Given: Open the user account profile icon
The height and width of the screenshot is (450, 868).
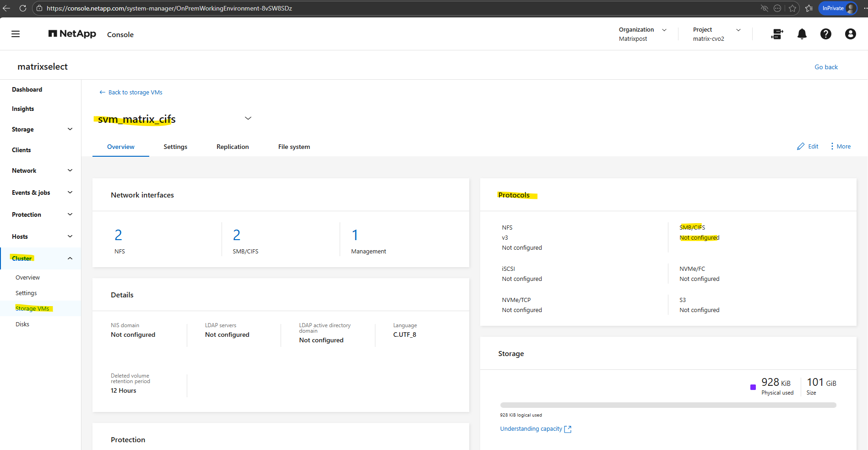Looking at the screenshot, I should click(x=850, y=34).
